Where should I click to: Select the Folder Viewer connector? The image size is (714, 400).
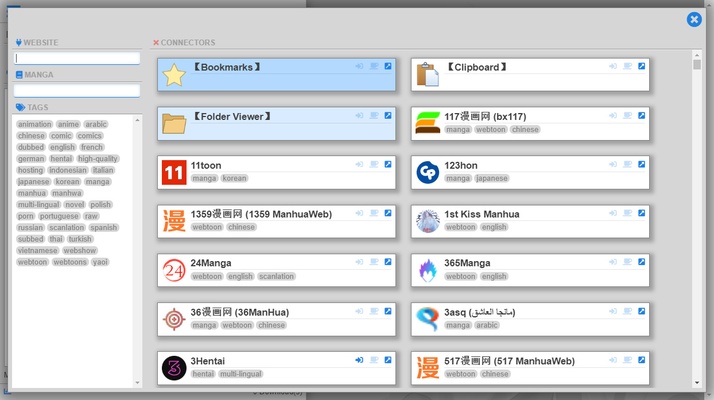pyautogui.click(x=276, y=123)
